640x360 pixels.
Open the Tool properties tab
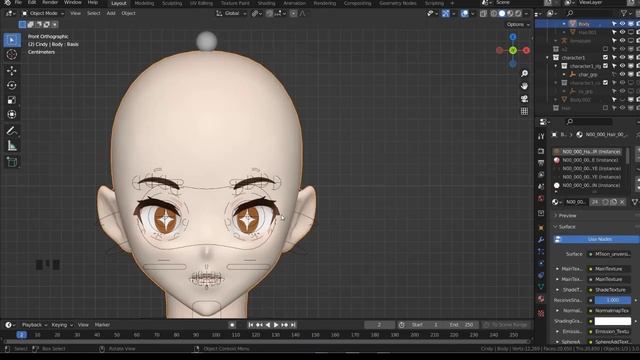(x=541, y=136)
